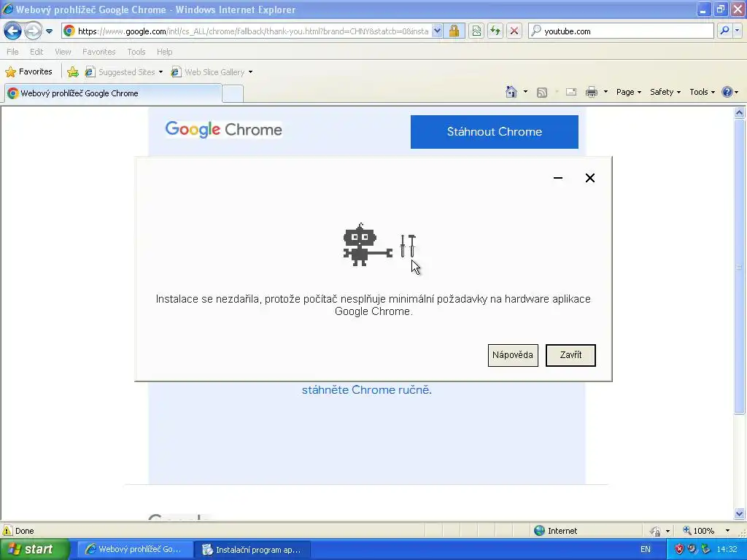Click the status bar warning icon

[7, 531]
